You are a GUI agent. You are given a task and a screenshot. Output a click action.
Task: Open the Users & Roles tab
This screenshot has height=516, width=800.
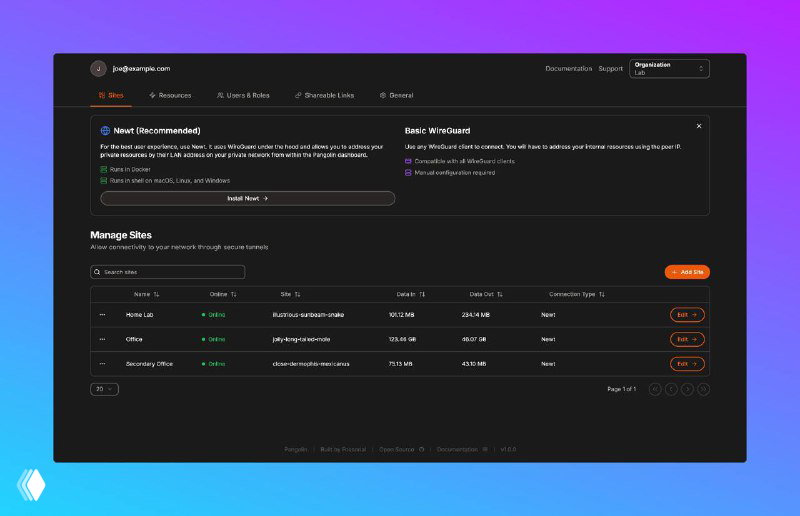(x=243, y=95)
